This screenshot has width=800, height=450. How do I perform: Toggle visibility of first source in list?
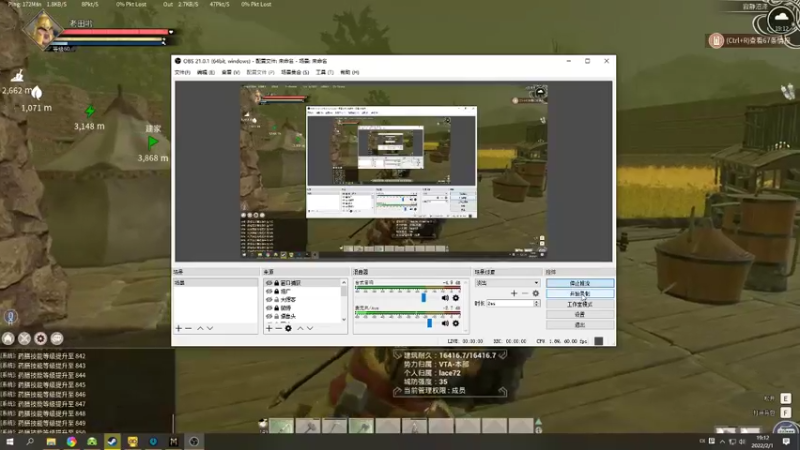pos(269,283)
